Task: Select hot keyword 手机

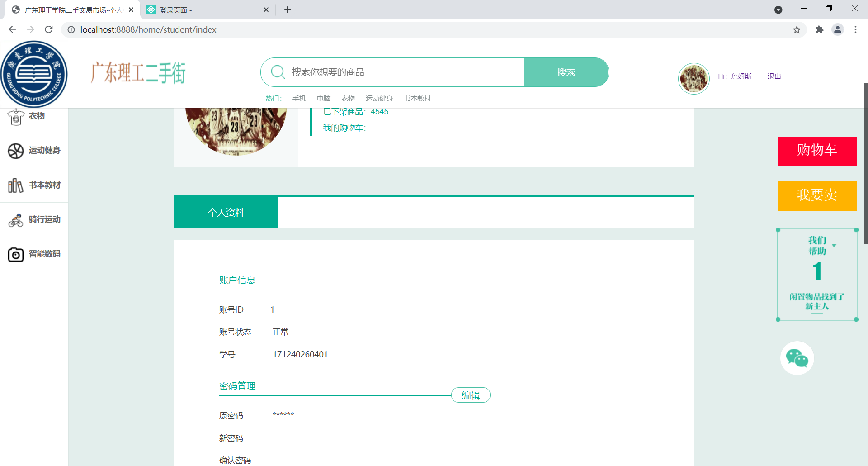Action: [x=299, y=99]
